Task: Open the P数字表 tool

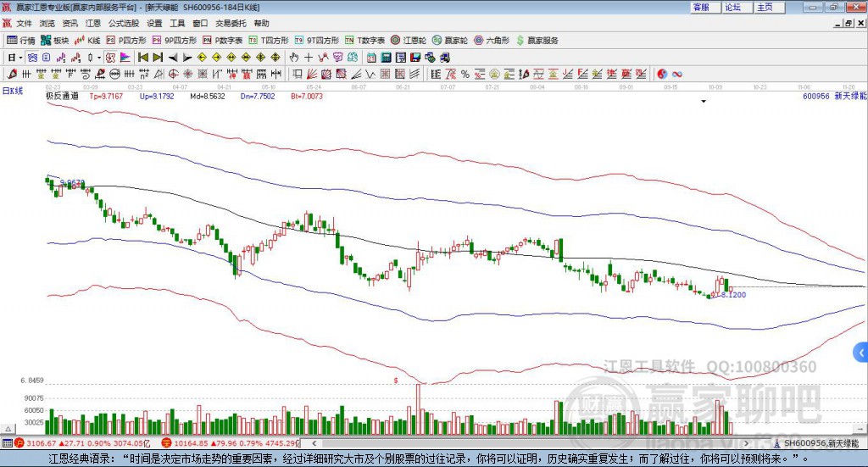Action: tap(223, 41)
